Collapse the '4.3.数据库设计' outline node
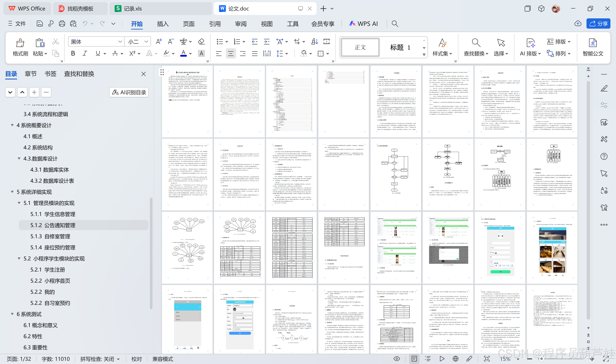Screen dimensions: 616x364 [19, 159]
